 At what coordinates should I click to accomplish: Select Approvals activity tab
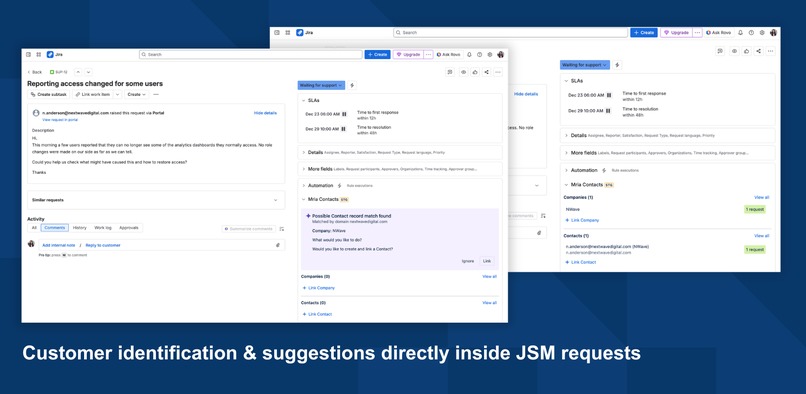[129, 228]
